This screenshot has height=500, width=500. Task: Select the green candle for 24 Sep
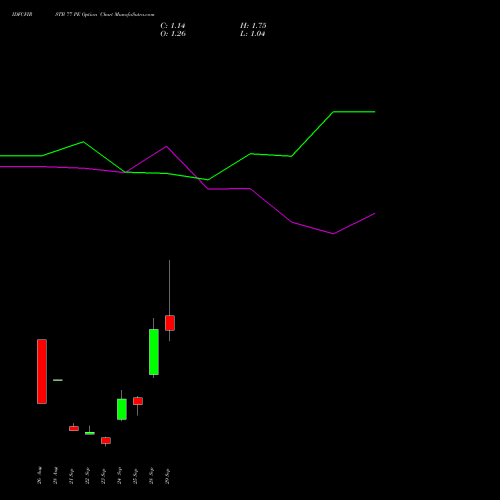coord(122,409)
